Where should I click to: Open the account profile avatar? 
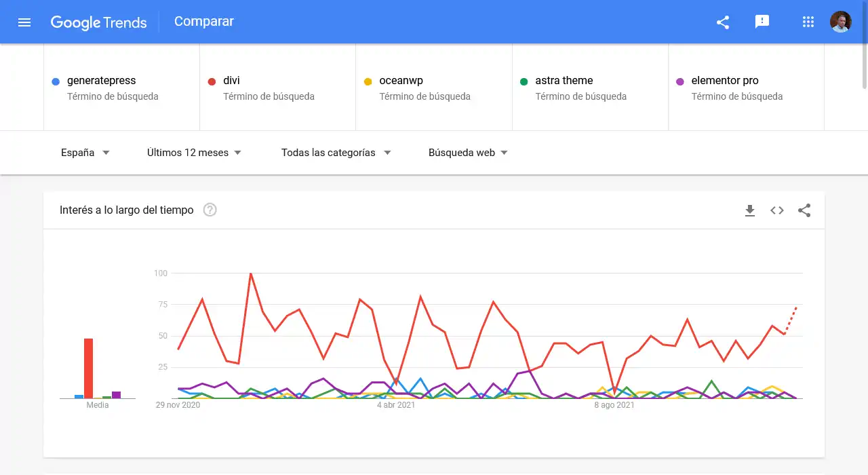pyautogui.click(x=841, y=22)
